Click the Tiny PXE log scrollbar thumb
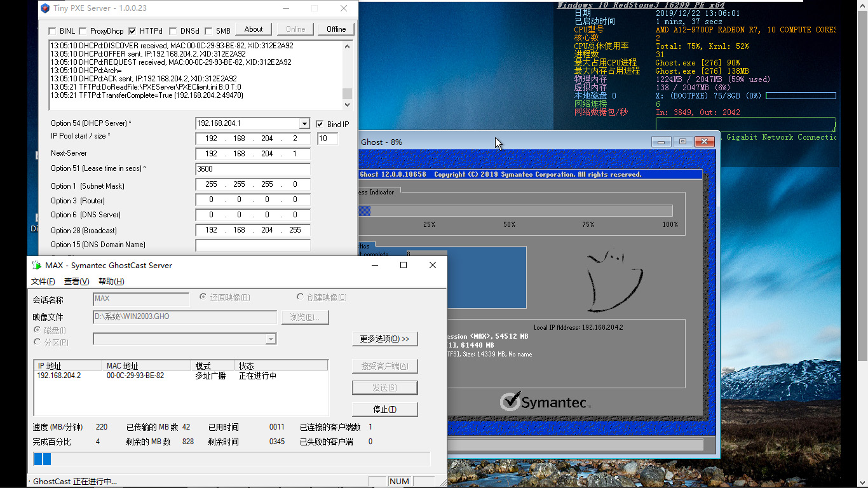 (x=347, y=93)
